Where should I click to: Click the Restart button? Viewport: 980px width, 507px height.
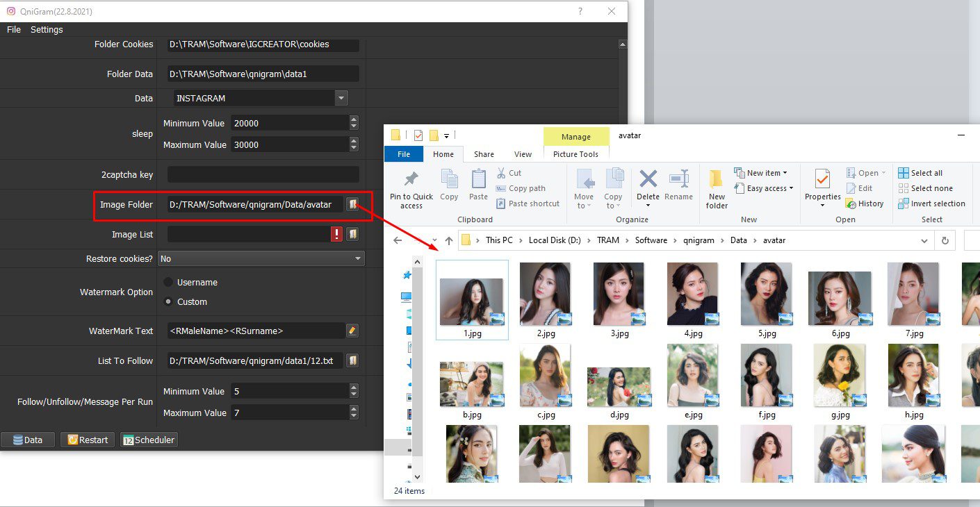pos(88,440)
